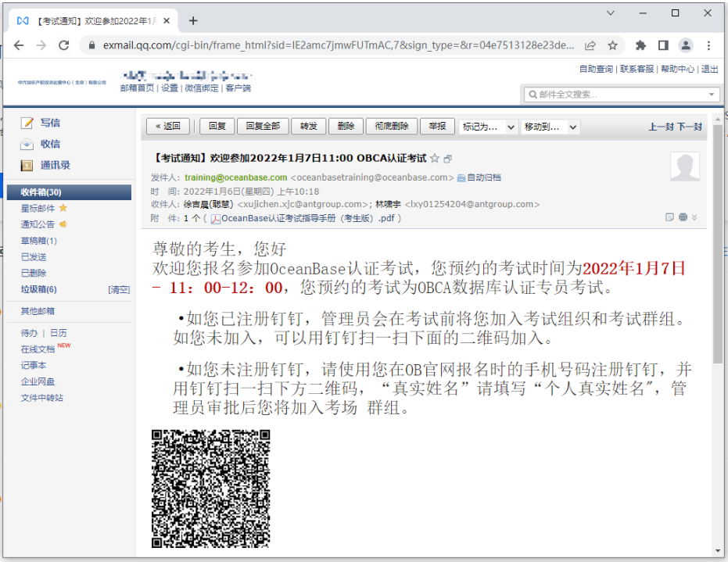Click the browser forward arrow
728x562 pixels.
click(x=41, y=45)
